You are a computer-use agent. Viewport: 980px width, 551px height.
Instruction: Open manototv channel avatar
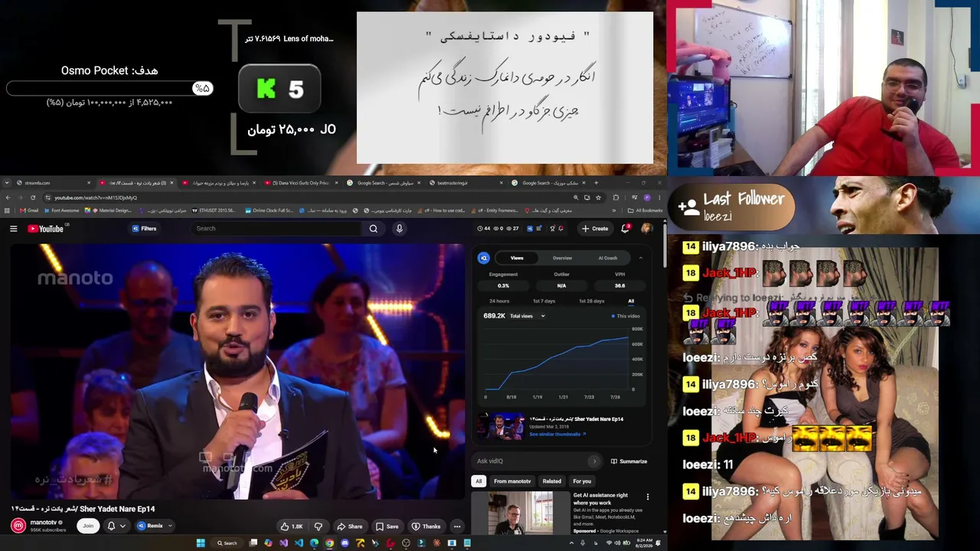coord(18,526)
